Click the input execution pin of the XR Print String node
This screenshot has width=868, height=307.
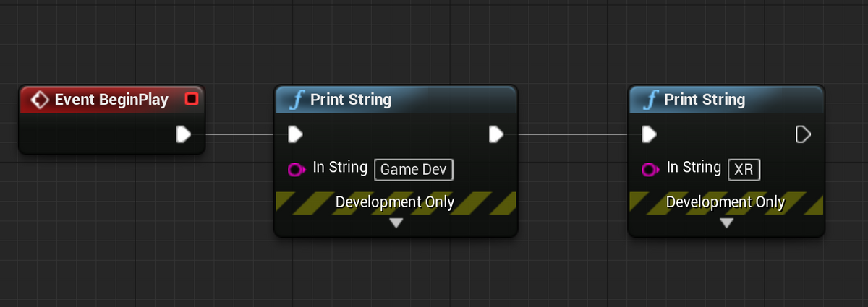(x=650, y=134)
